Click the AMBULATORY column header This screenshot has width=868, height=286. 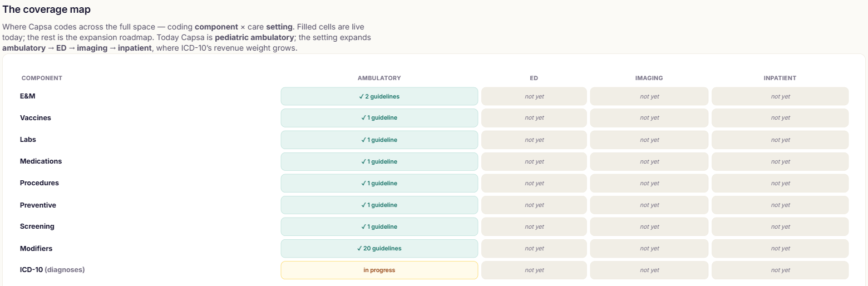[379, 78]
